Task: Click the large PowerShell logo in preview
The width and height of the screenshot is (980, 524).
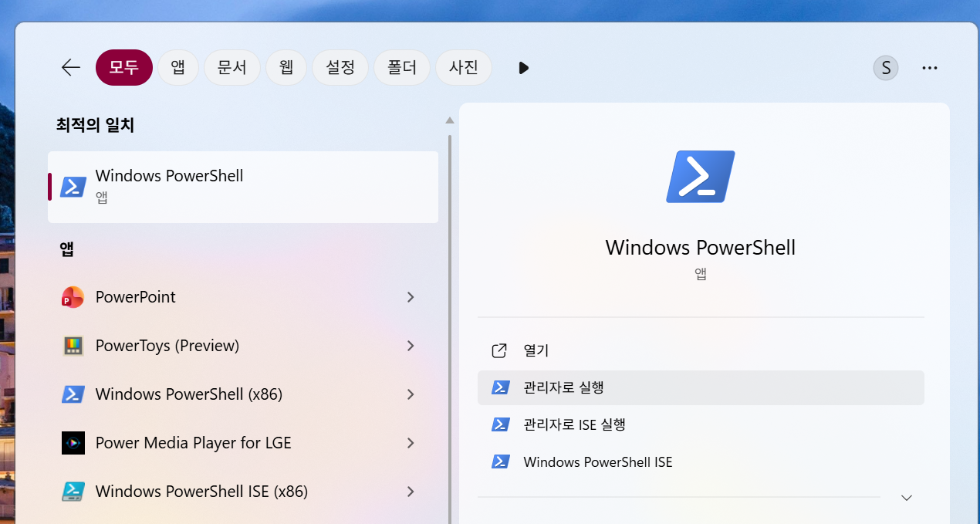Action: (x=701, y=177)
